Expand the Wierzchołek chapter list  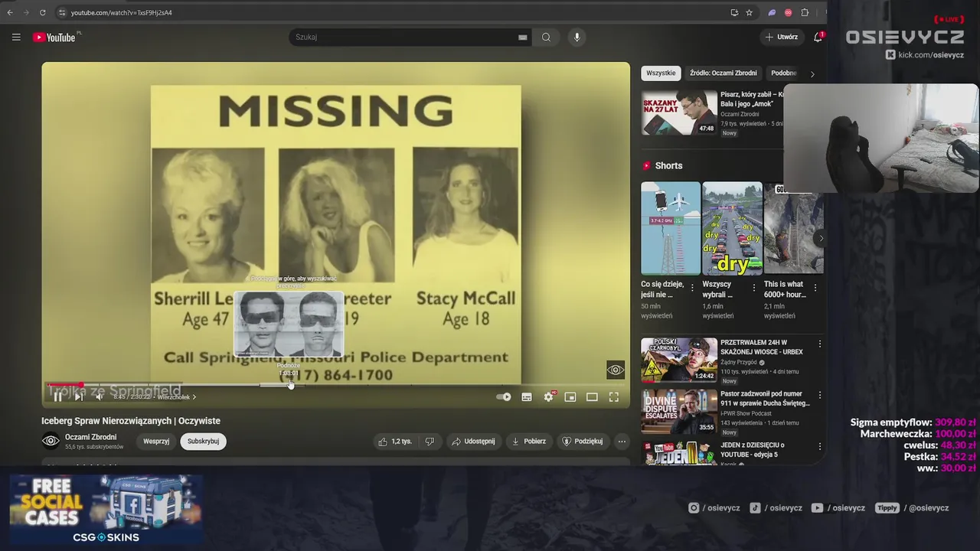click(177, 396)
